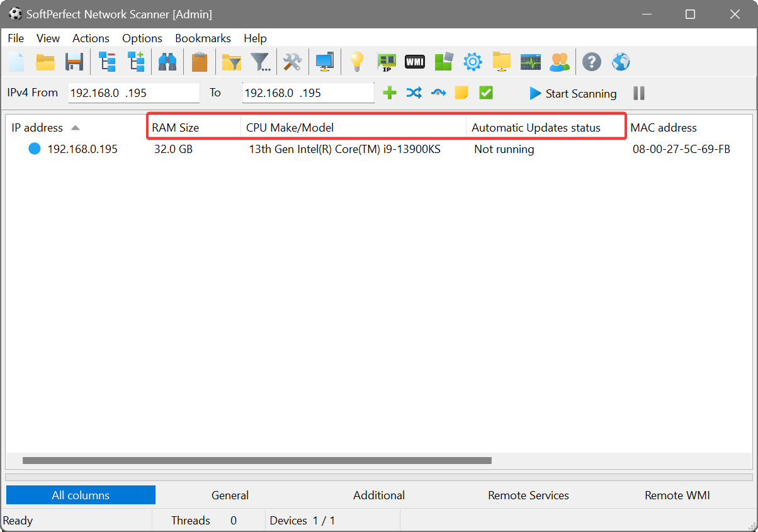758x532 pixels.
Task: Click the Devices 1 / 1 status entry
Action: [302, 521]
